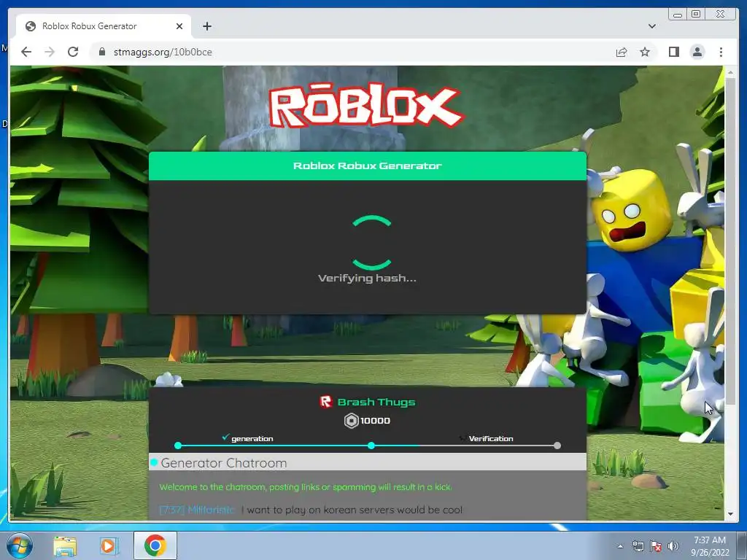Viewport: 747px width, 560px height.
Task: Click the Brash Thugs username
Action: 376,402
